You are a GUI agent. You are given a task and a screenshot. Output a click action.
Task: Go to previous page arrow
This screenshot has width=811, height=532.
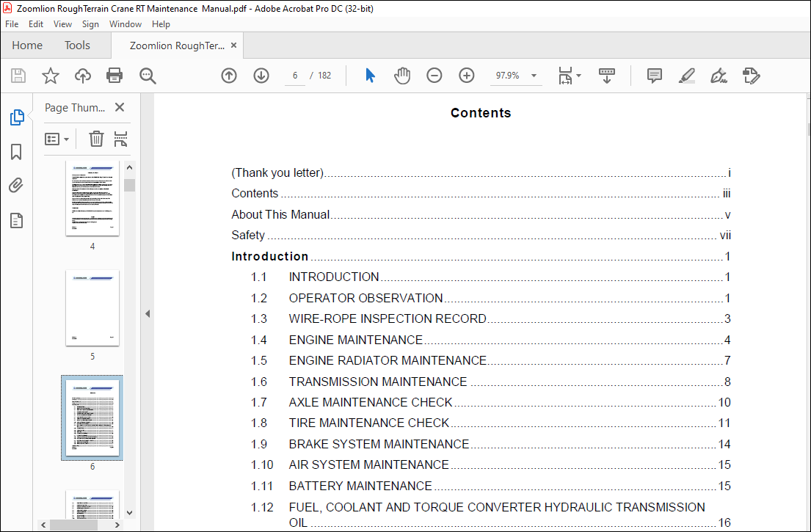pos(228,76)
